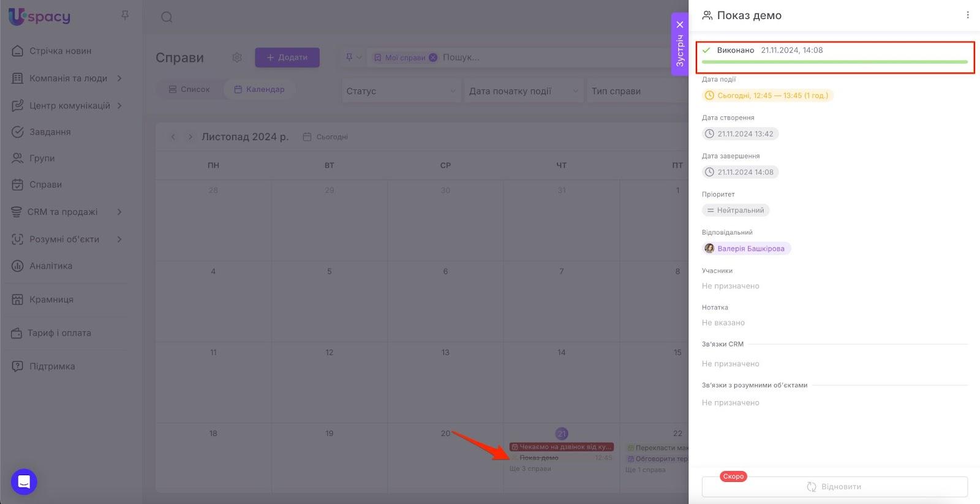This screenshot has height=504, width=980.
Task: Click the Підтримка support icon
Action: [17, 366]
